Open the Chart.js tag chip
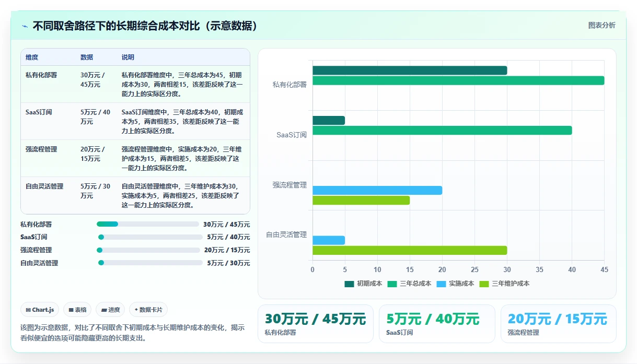The image size is (637, 364). pyautogui.click(x=40, y=310)
